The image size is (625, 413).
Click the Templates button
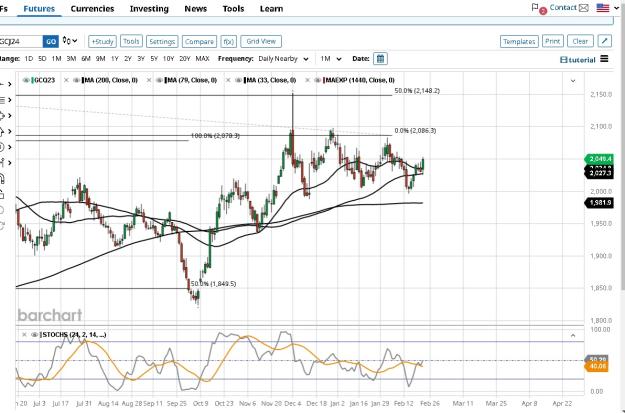(x=519, y=41)
